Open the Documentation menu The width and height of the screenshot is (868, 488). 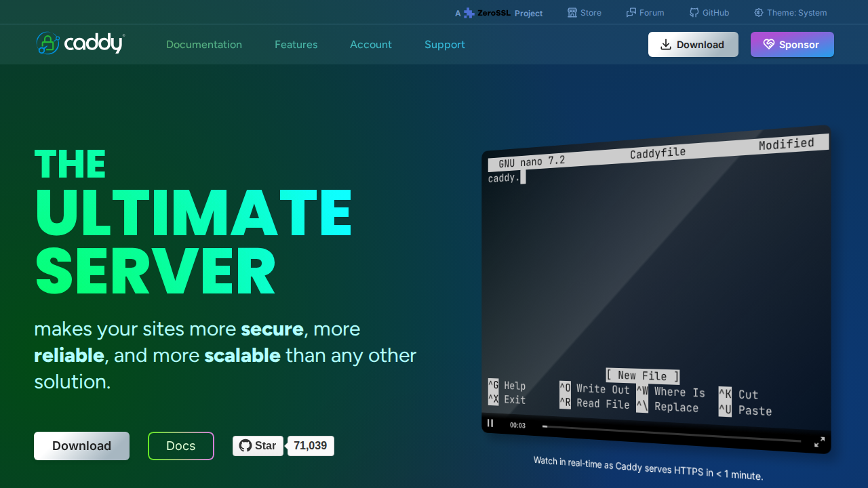[x=204, y=45]
